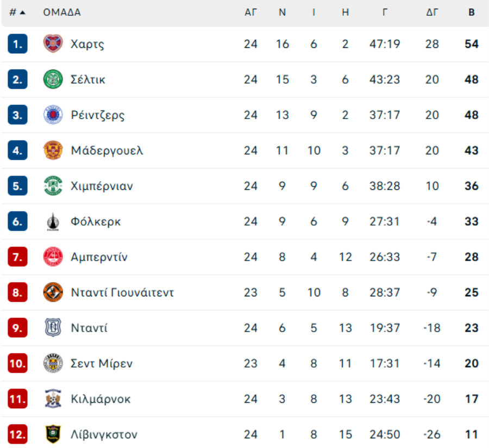The width and height of the screenshot is (489, 448).
Task: Select the ΑΓ matches played header
Action: tap(250, 13)
